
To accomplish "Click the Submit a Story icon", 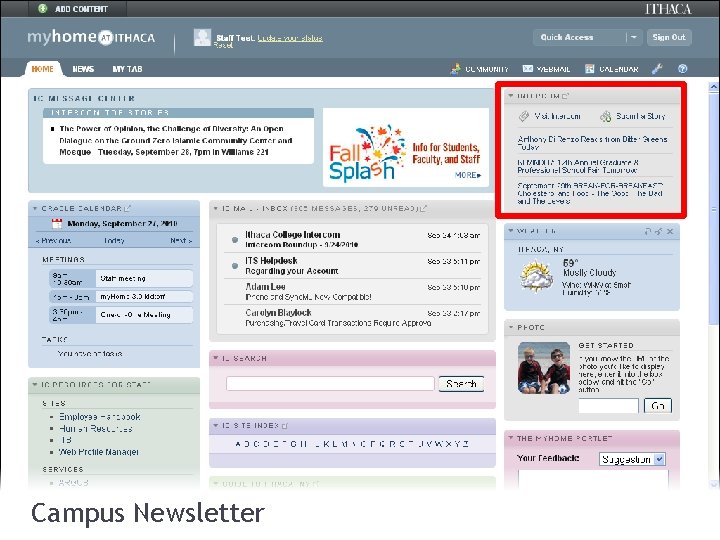I will 606,116.
